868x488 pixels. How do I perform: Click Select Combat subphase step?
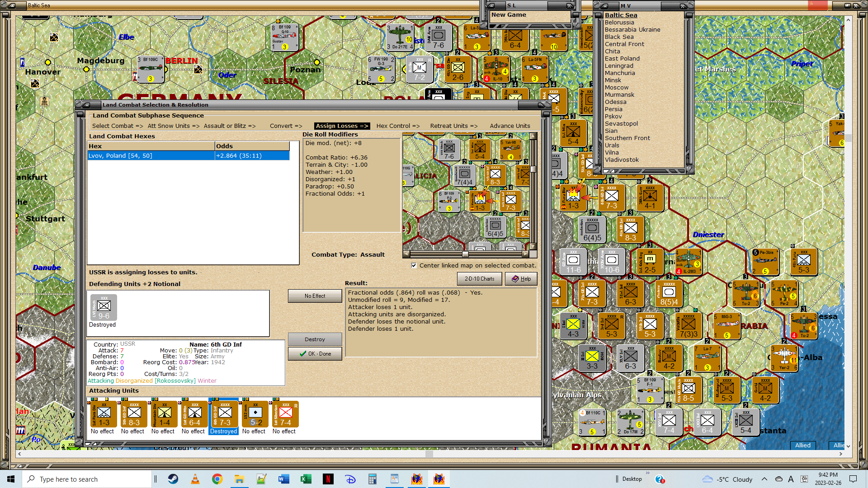[x=118, y=126]
